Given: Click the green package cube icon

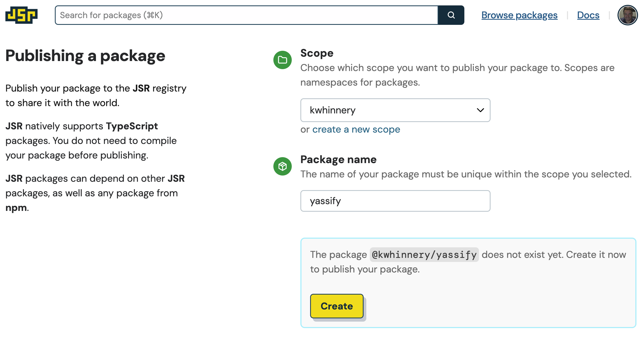Looking at the screenshot, I should (x=282, y=166).
